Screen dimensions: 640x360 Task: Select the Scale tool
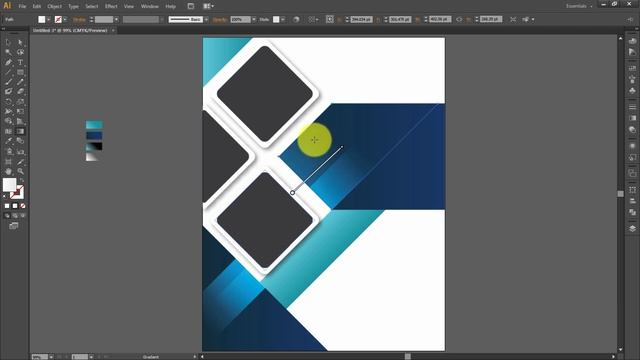point(20,101)
